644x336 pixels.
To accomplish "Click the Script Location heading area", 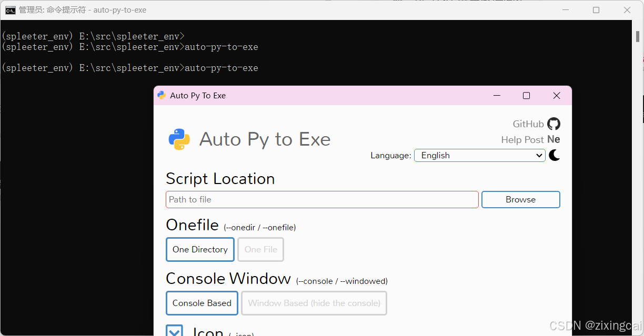I will pos(220,178).
